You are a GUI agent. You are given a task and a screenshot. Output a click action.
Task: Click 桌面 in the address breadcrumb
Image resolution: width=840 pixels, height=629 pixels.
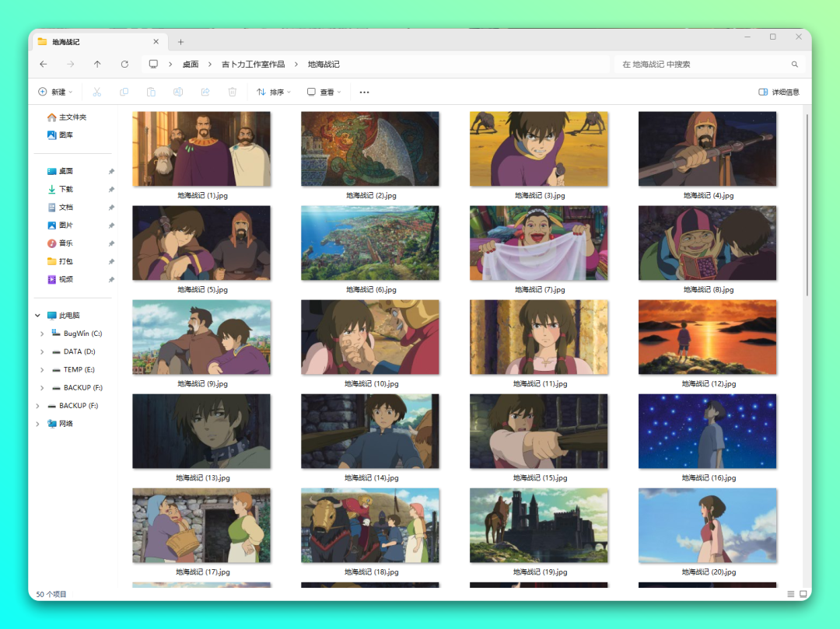point(191,65)
